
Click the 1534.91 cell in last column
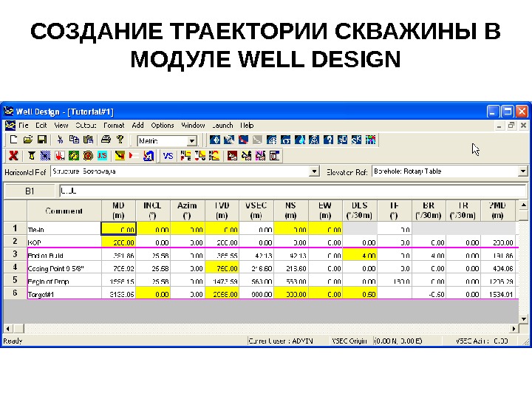[x=497, y=293]
